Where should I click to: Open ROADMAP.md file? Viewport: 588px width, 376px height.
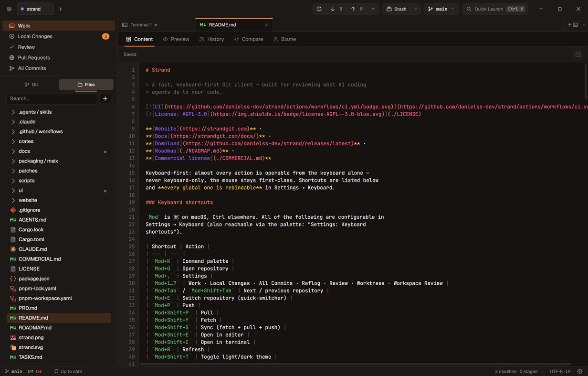(x=59, y=328)
